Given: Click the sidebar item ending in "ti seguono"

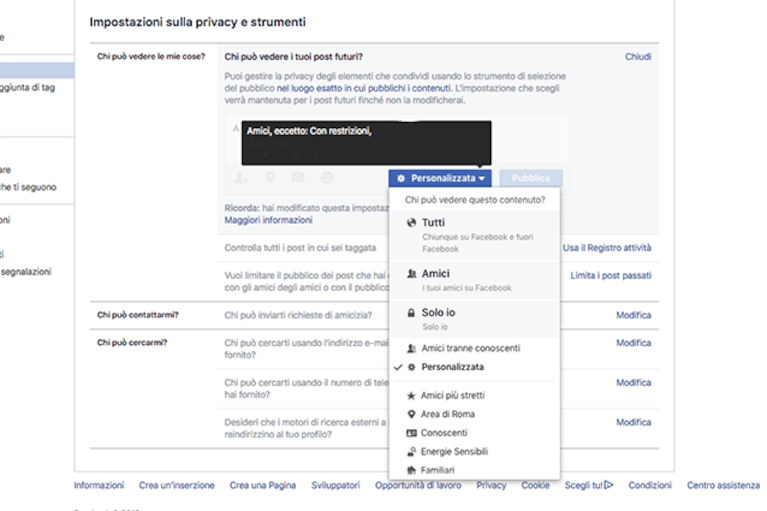Looking at the screenshot, I should point(28,187).
